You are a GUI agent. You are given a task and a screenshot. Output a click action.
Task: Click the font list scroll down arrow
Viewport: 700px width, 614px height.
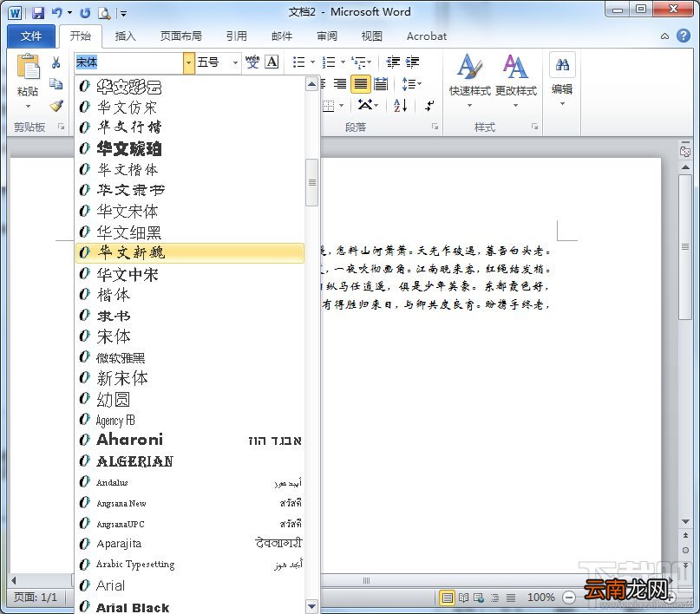(312, 606)
